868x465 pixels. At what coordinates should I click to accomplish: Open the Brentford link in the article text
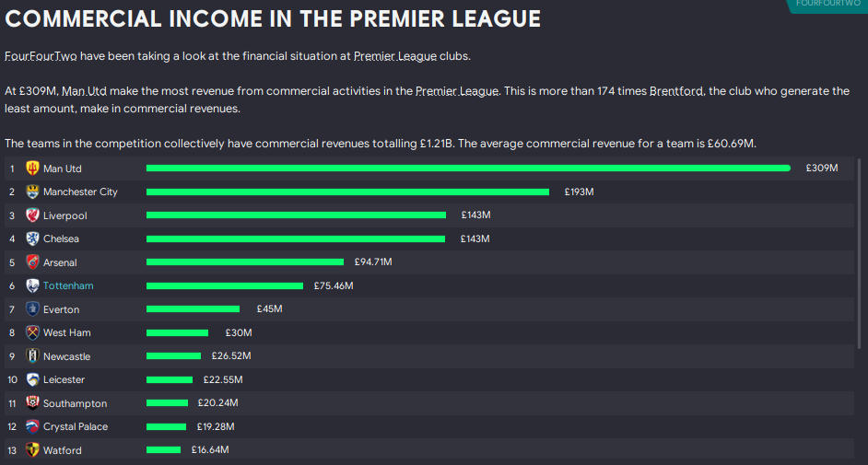[x=677, y=91]
